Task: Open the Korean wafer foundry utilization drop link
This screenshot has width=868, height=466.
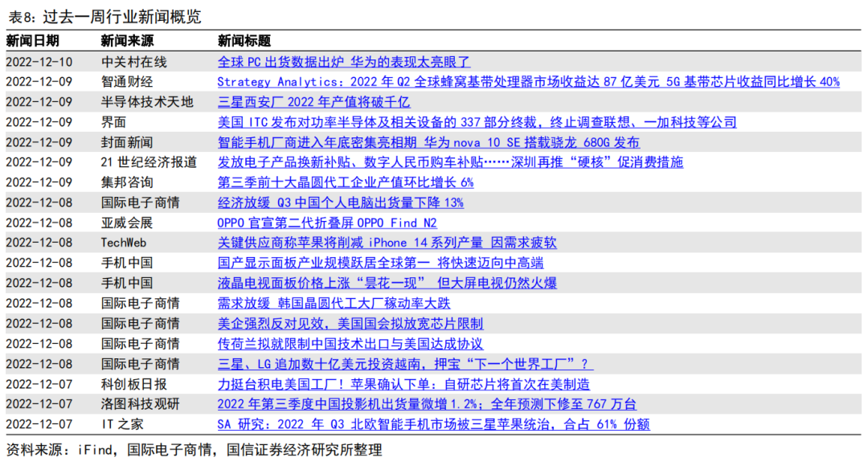Action: tap(334, 303)
